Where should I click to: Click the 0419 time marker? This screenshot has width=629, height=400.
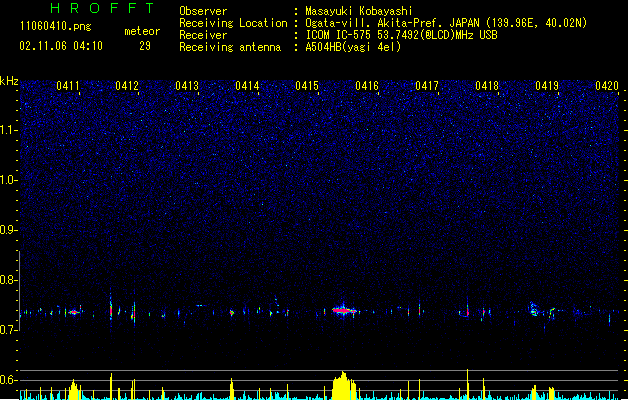coord(547,86)
